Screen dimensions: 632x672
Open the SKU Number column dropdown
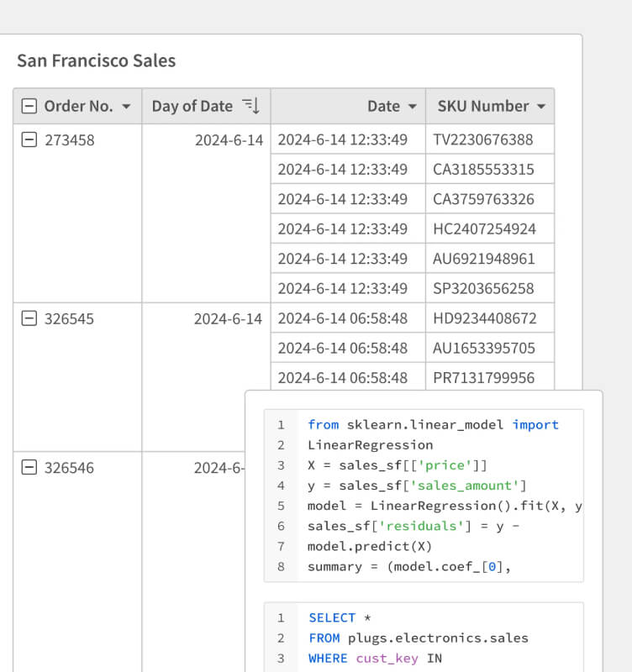coord(541,107)
